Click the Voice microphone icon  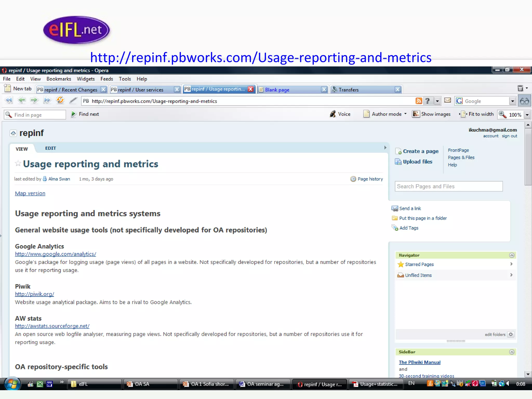coord(333,114)
